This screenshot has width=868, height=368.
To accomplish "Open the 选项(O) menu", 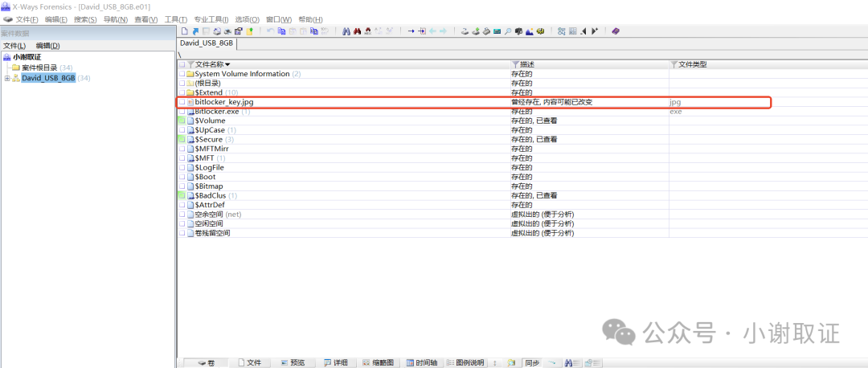I will (x=247, y=19).
